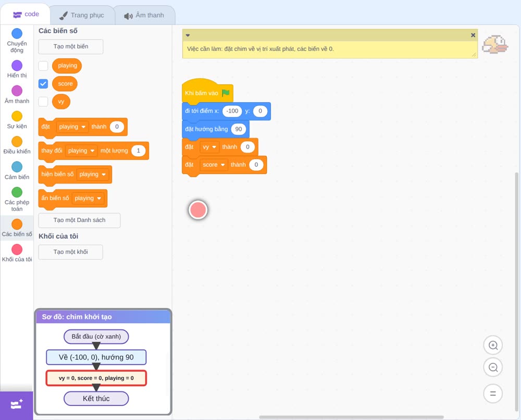
Task: Click the value field in thay đổi block
Action: pyautogui.click(x=138, y=151)
